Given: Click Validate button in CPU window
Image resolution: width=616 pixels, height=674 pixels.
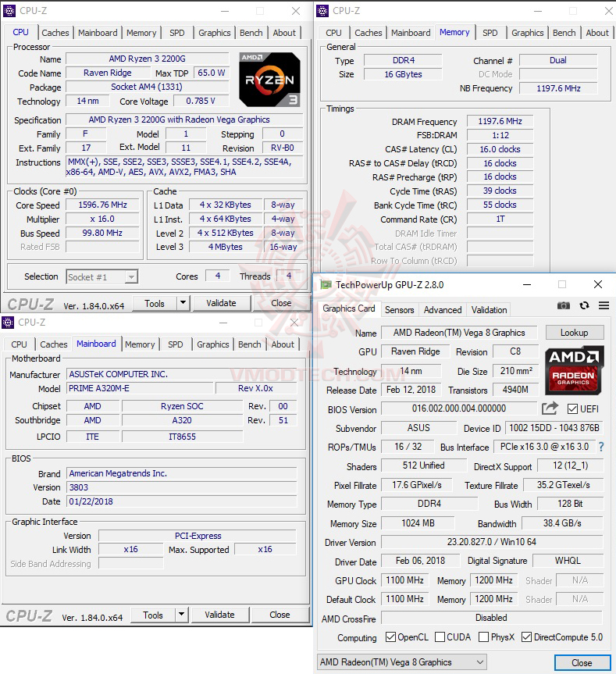Looking at the screenshot, I should click(x=221, y=303).
